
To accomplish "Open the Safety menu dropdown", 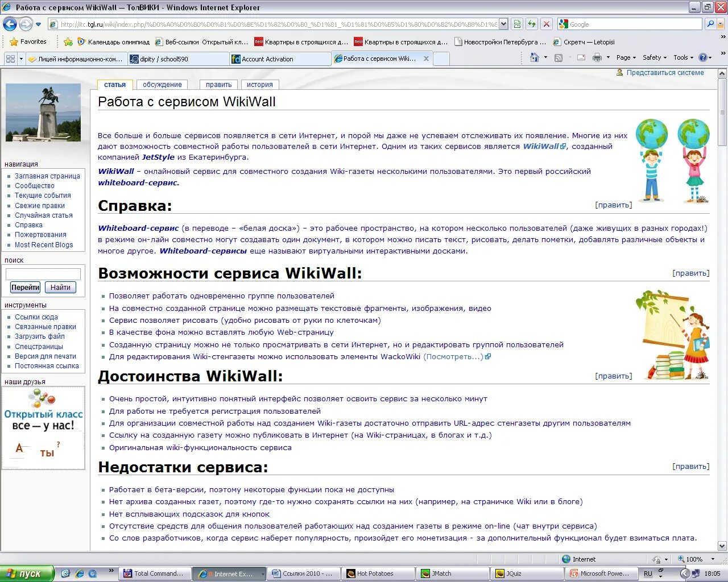I will pyautogui.click(x=654, y=57).
